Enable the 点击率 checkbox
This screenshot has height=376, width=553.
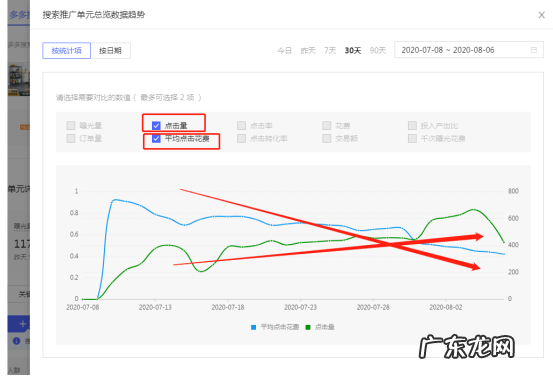242,126
